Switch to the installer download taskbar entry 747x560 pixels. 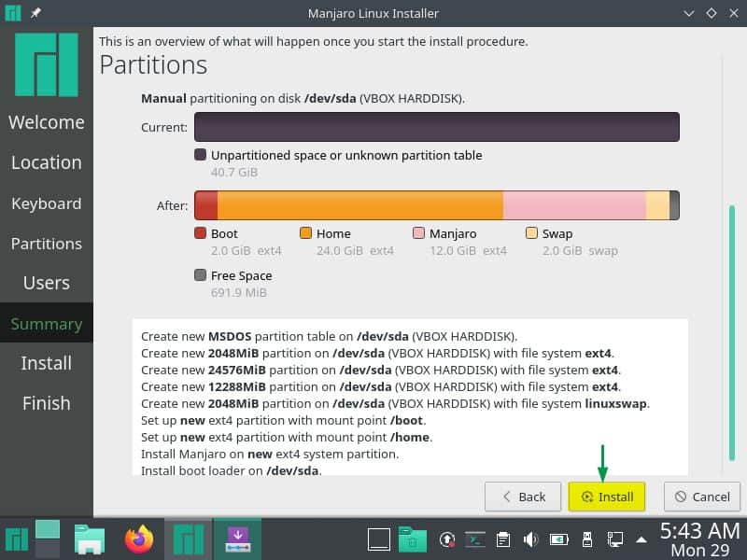(237, 539)
